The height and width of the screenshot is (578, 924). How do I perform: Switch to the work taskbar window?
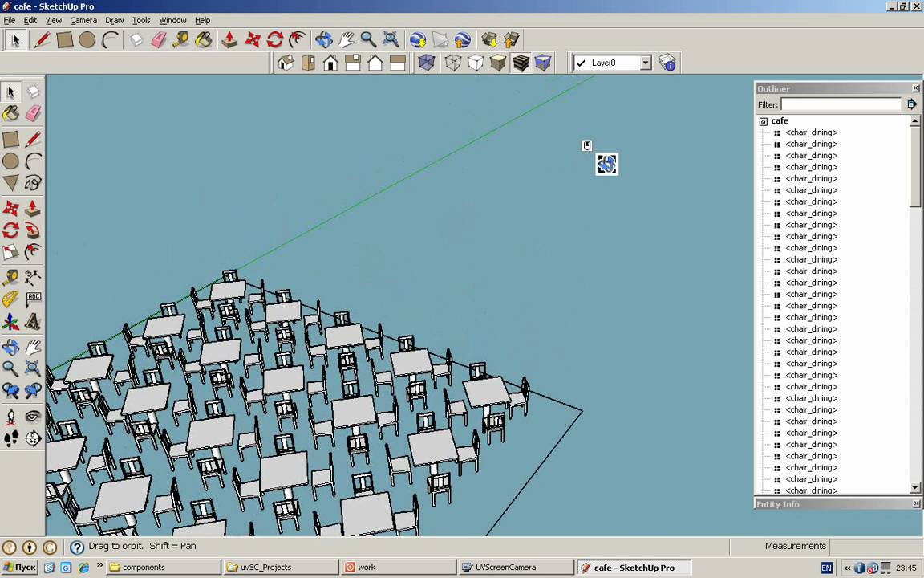click(x=399, y=568)
